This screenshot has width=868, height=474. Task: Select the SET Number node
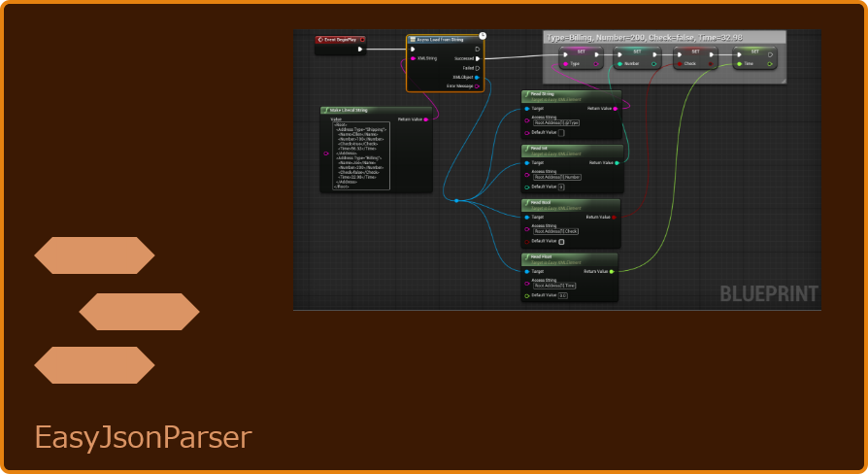point(637,57)
